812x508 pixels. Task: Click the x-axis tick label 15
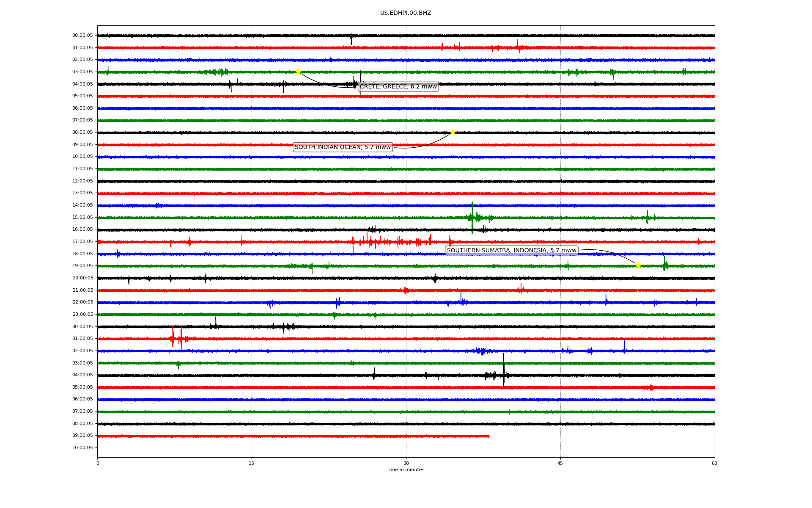252,464
